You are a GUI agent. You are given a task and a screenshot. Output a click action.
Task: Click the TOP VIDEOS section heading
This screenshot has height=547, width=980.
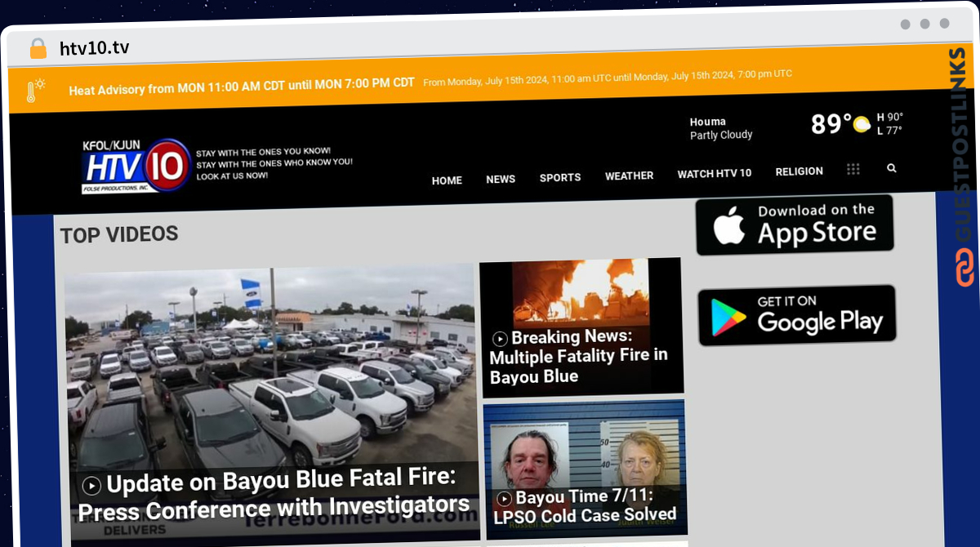tap(119, 234)
